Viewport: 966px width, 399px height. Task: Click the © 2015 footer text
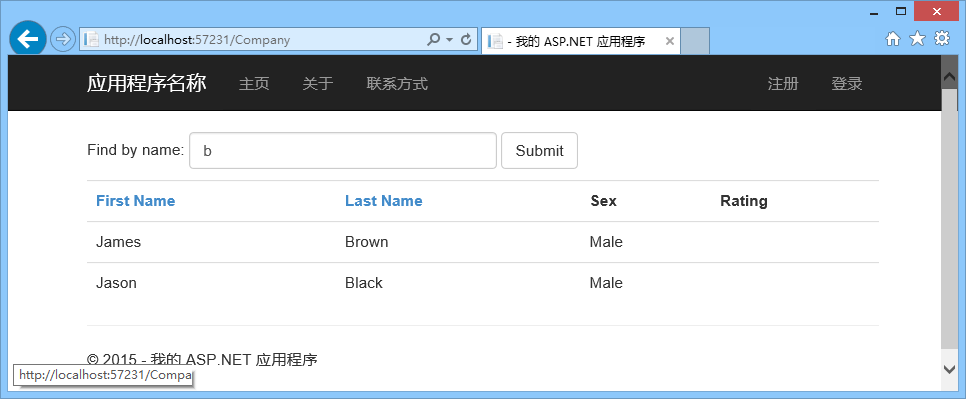tap(202, 360)
